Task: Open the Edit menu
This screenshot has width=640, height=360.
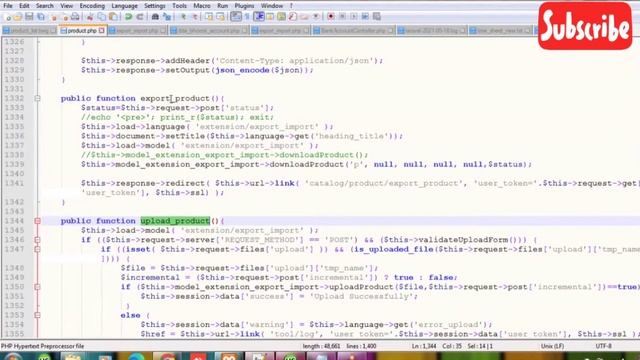Action: coord(24,6)
